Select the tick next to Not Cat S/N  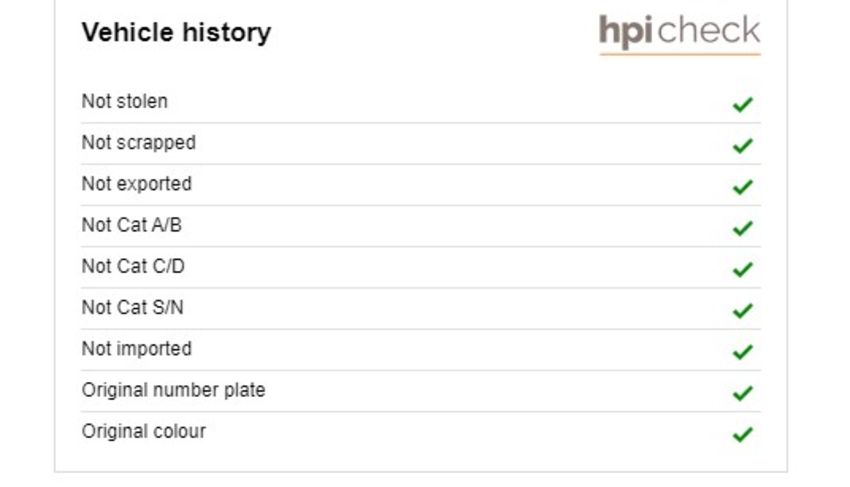click(743, 310)
